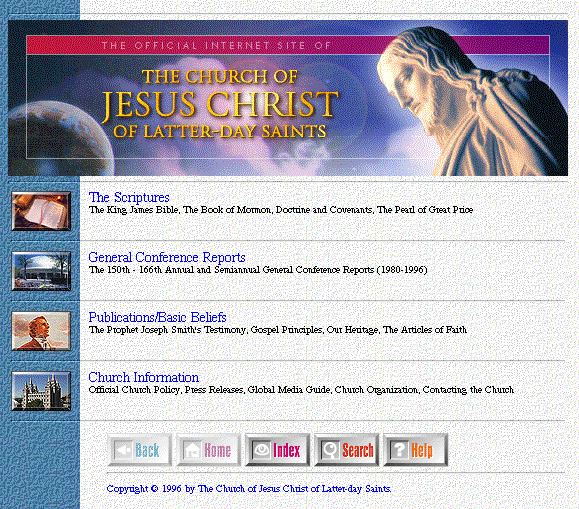Go to the Home button label
The height and width of the screenshot is (509, 579).
pos(217,450)
